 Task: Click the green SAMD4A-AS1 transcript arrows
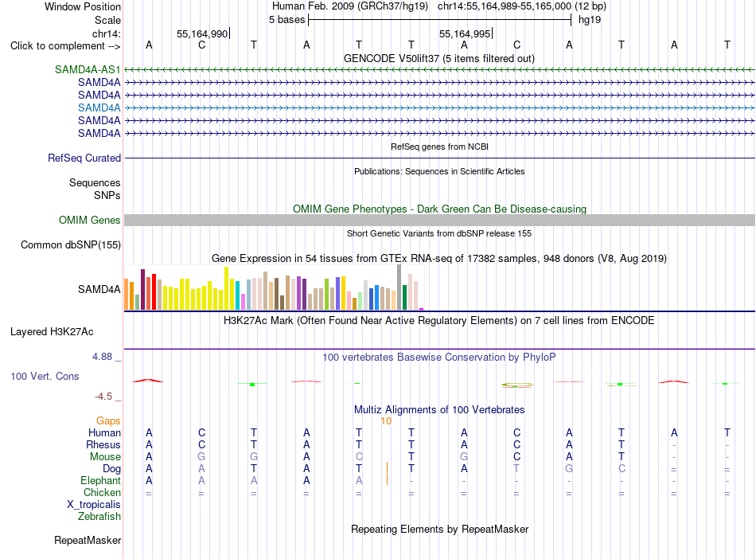[440, 70]
